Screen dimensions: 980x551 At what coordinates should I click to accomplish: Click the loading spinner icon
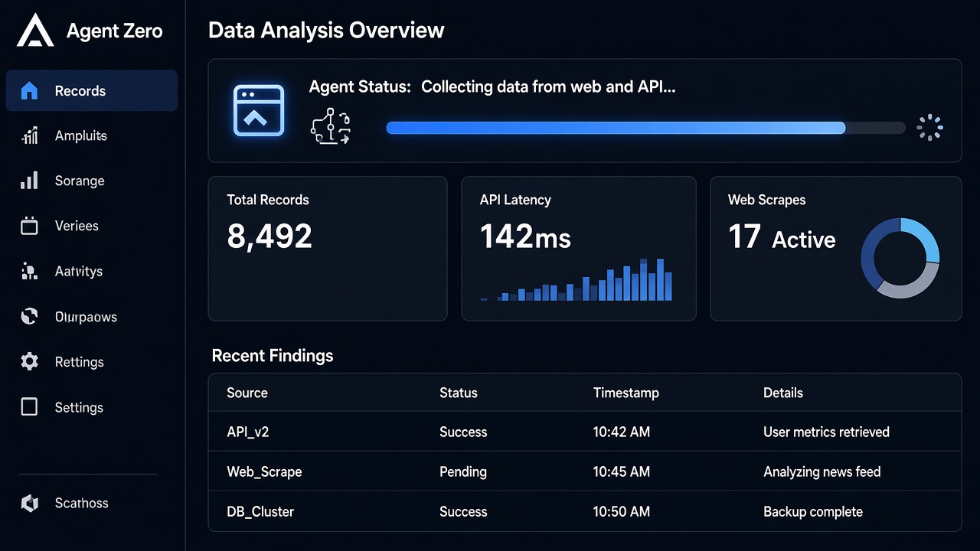(929, 128)
